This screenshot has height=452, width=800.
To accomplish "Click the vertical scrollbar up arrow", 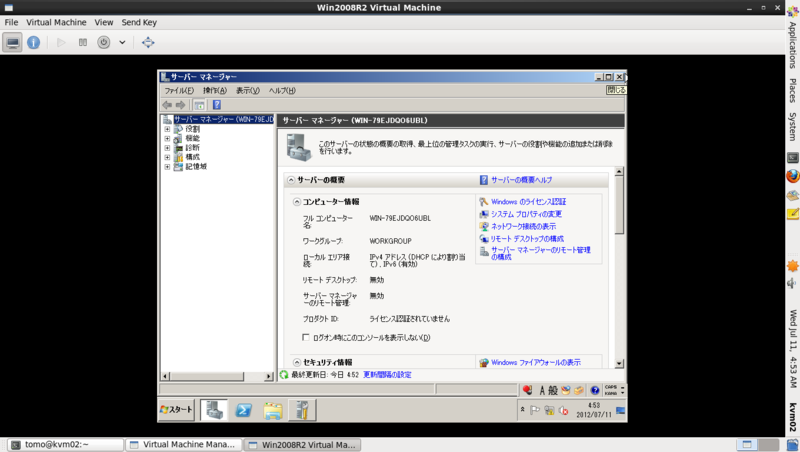I will click(619, 172).
